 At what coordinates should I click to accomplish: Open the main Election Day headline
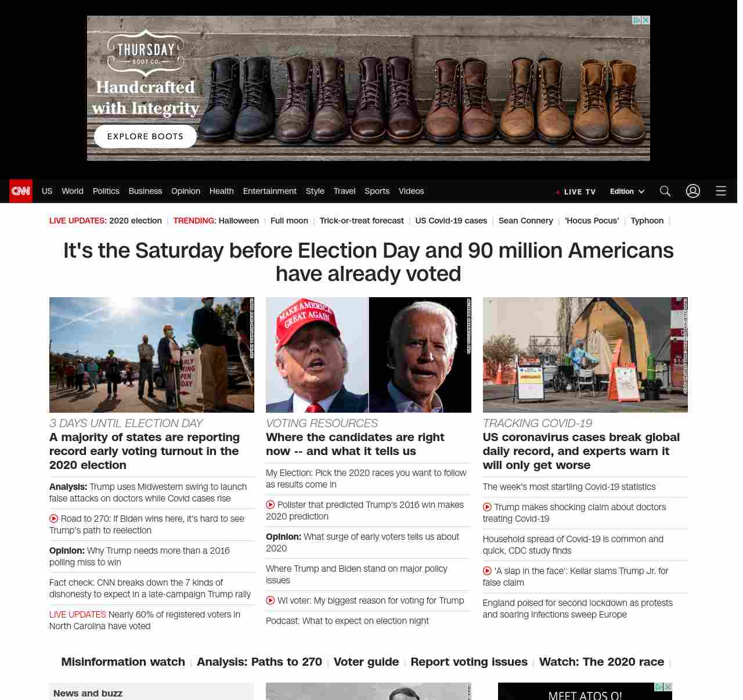pyautogui.click(x=368, y=262)
